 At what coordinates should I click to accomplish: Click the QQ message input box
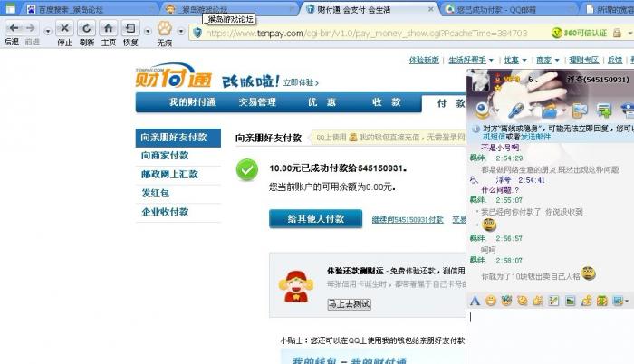[x=550, y=336]
